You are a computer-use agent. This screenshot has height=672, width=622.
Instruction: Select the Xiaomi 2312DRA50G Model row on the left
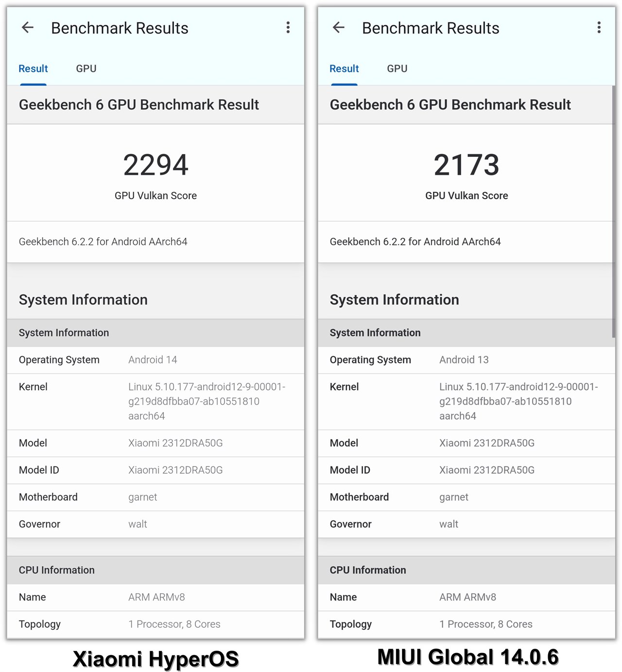coord(155,443)
